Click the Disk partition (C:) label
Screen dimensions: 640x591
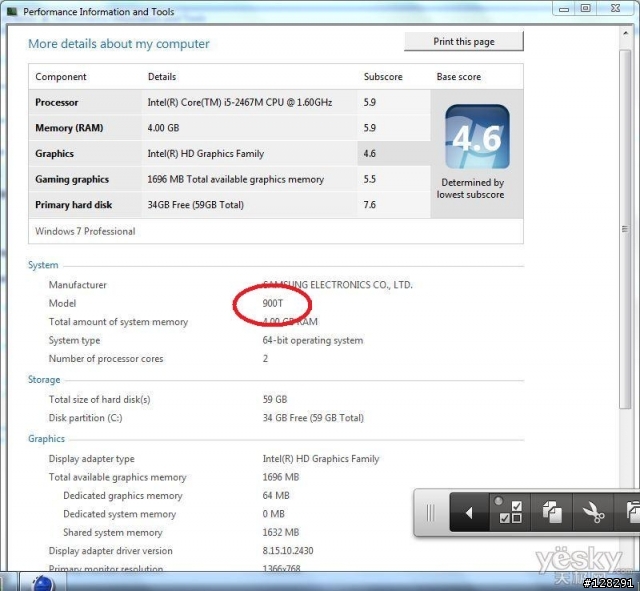(85, 418)
